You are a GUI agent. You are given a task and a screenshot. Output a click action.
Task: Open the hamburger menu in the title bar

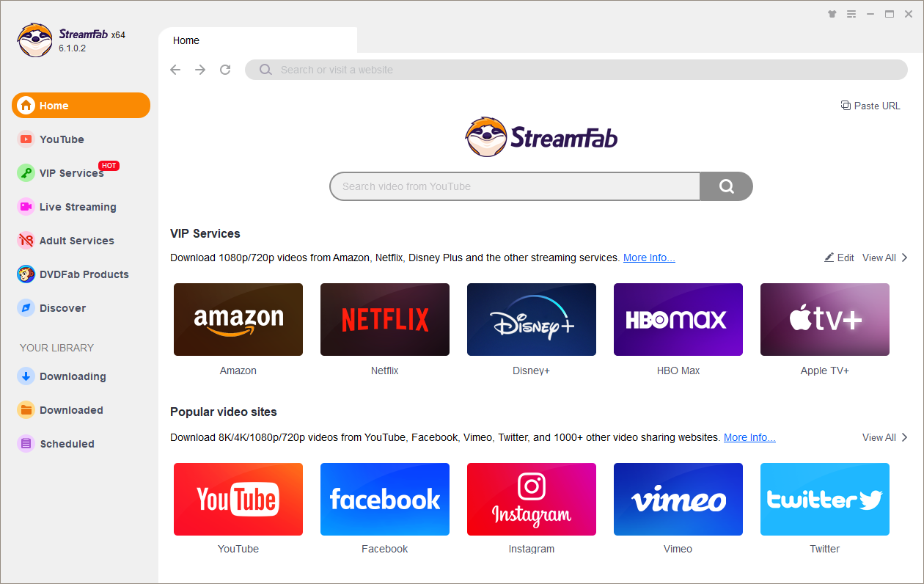pyautogui.click(x=851, y=14)
